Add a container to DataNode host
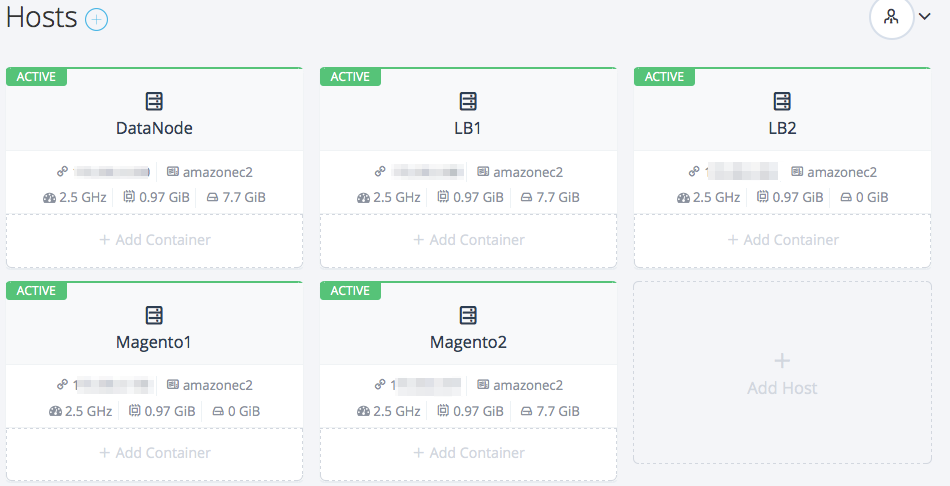 click(154, 240)
